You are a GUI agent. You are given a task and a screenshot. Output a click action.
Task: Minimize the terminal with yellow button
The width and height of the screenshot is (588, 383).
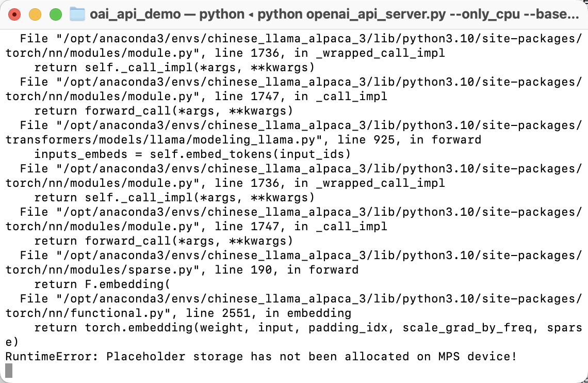[35, 14]
